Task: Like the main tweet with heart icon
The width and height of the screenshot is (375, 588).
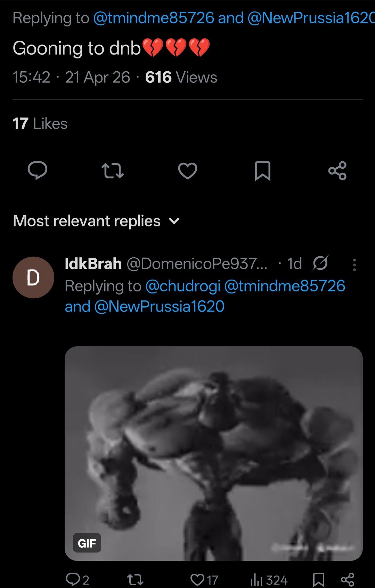Action: (188, 171)
